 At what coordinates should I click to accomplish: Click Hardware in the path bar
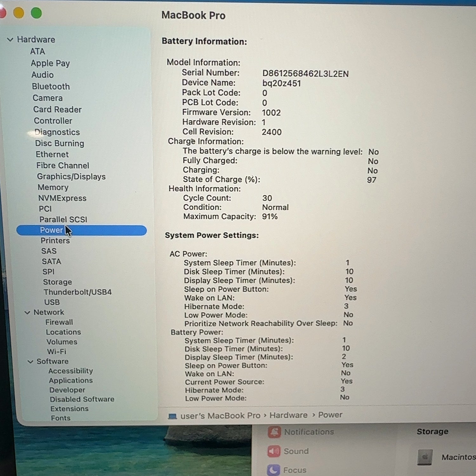tap(288, 415)
